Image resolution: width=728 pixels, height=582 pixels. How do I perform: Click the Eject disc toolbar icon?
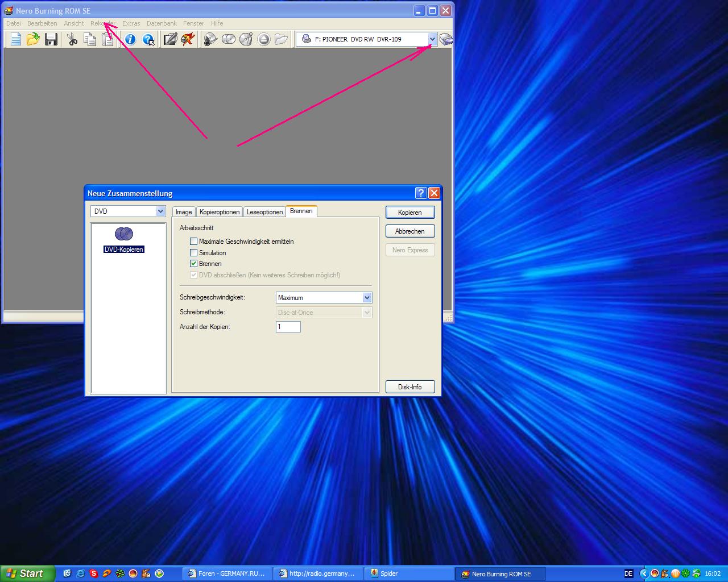[x=264, y=39]
